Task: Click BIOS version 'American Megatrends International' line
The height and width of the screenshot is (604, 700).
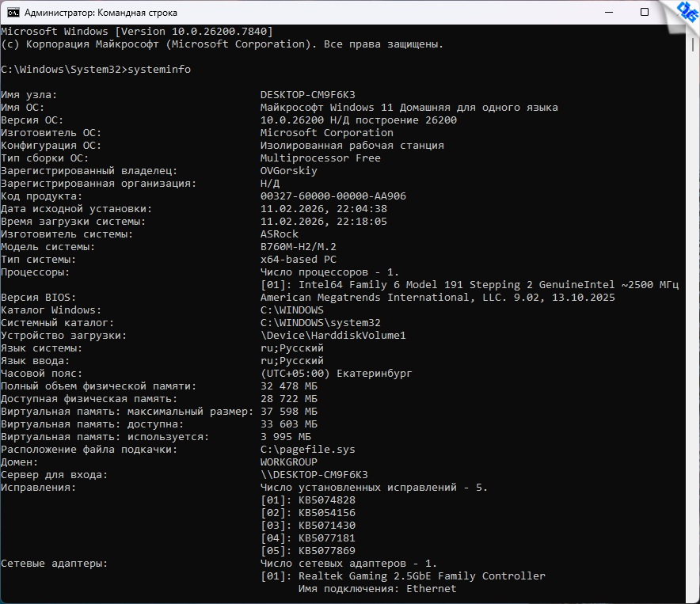Action: [437, 298]
